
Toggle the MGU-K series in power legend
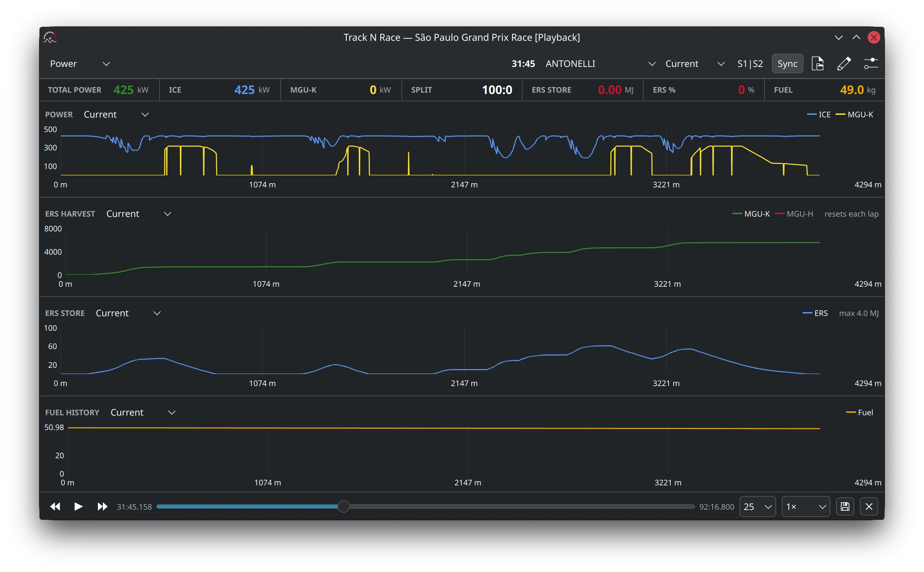(x=854, y=114)
